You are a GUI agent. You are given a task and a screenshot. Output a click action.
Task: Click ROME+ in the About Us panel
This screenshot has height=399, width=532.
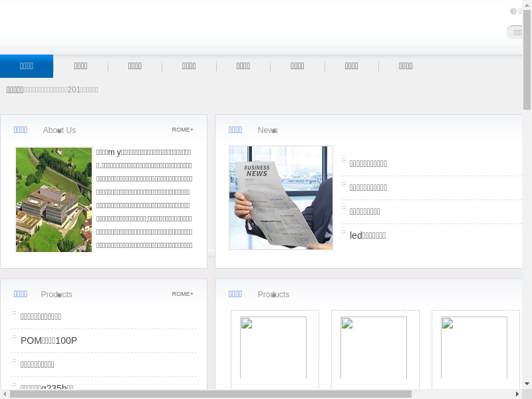[x=182, y=130]
